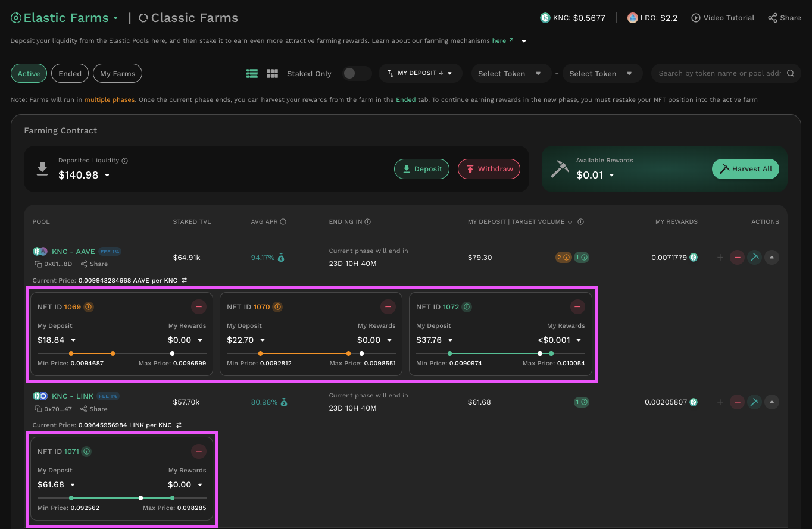812x529 pixels.
Task: Switch to the Ended farms tab
Action: [x=70, y=73]
